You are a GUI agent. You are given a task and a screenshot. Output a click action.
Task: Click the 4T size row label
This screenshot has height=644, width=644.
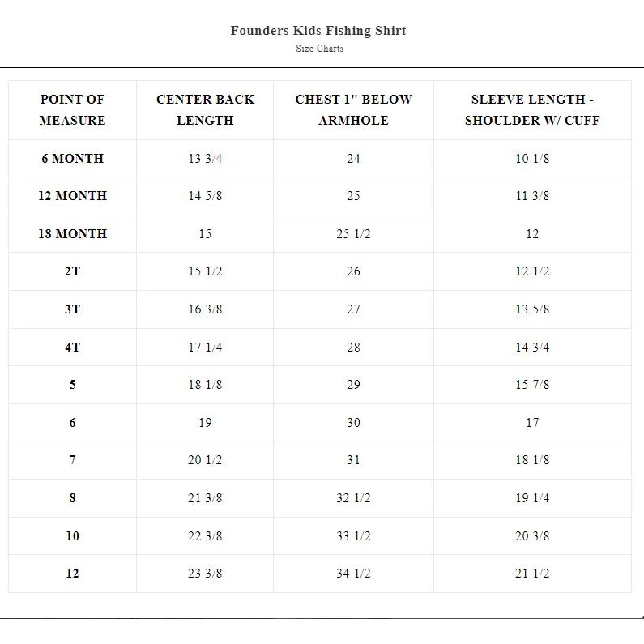72,347
